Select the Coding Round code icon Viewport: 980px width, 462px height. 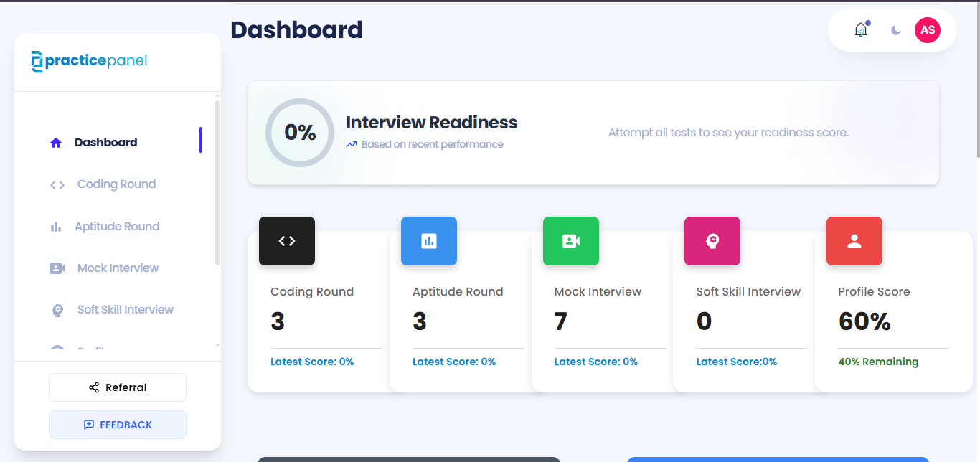pos(286,241)
